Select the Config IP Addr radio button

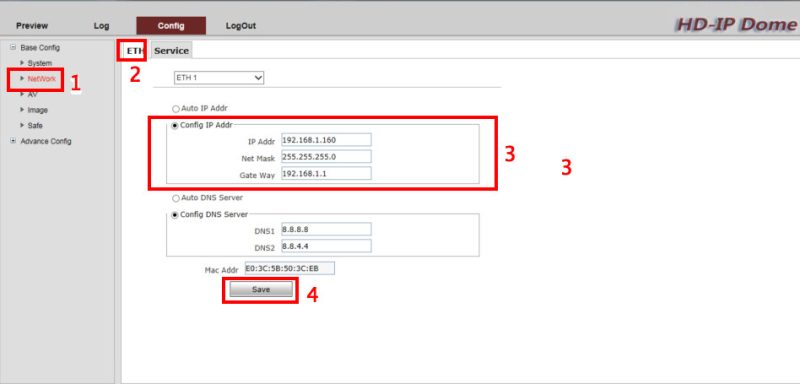coord(176,125)
